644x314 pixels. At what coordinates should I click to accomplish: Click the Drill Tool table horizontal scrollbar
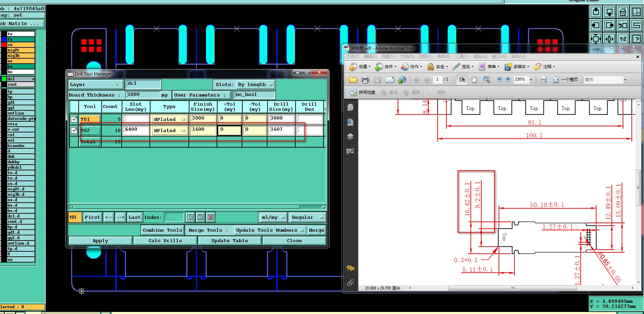tap(197, 207)
